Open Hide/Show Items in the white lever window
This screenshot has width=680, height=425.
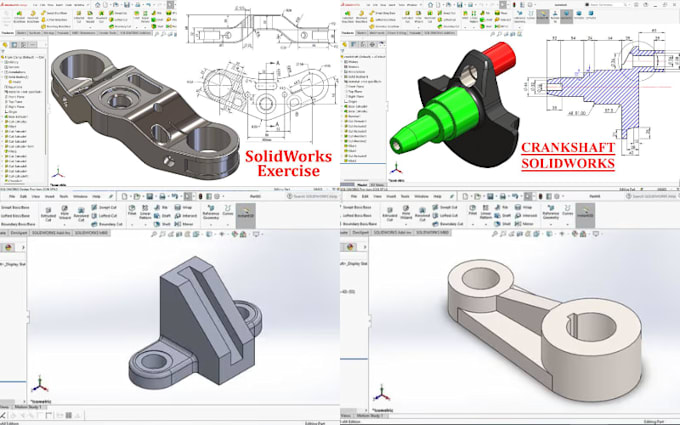coord(562,234)
